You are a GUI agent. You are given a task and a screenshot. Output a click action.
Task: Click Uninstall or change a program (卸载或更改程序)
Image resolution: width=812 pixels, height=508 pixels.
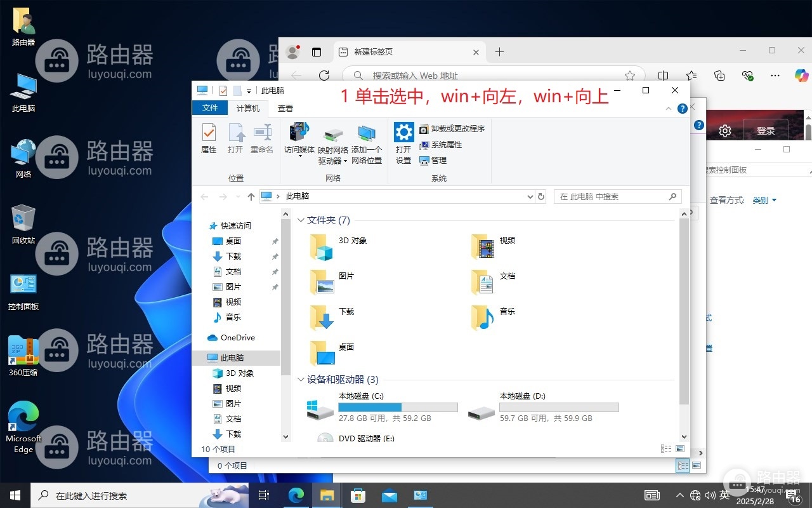[x=452, y=128]
